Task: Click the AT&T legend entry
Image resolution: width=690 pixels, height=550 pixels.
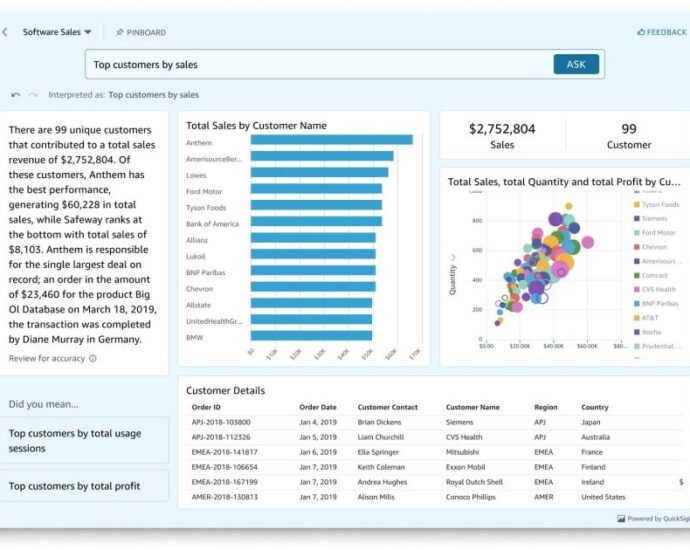Action: pos(646,318)
